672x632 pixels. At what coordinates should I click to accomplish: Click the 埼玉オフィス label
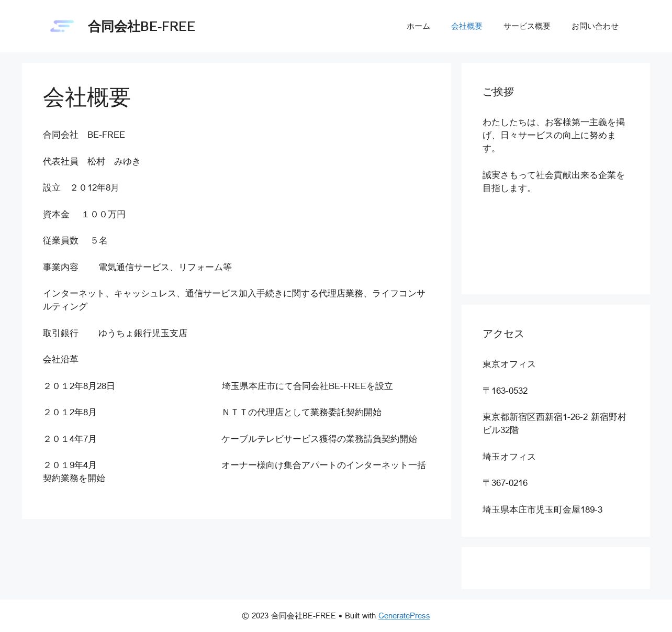[x=509, y=457]
